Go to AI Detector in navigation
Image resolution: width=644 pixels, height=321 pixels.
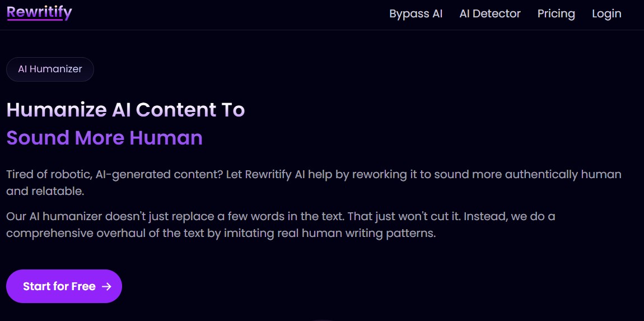490,13
